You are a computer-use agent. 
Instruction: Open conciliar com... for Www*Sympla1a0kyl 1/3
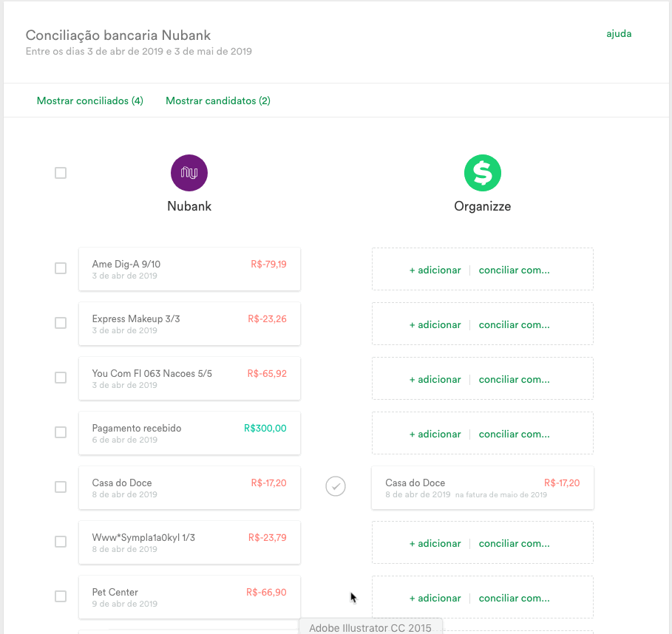click(x=514, y=544)
